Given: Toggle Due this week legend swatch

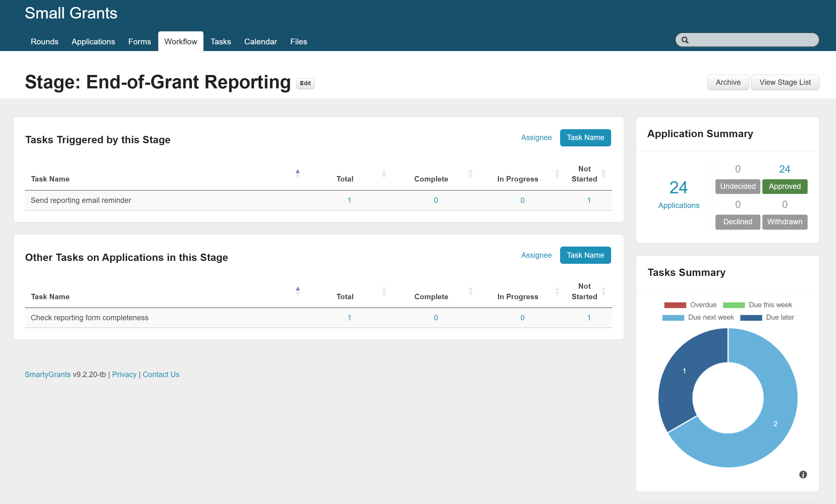Looking at the screenshot, I should (x=734, y=305).
